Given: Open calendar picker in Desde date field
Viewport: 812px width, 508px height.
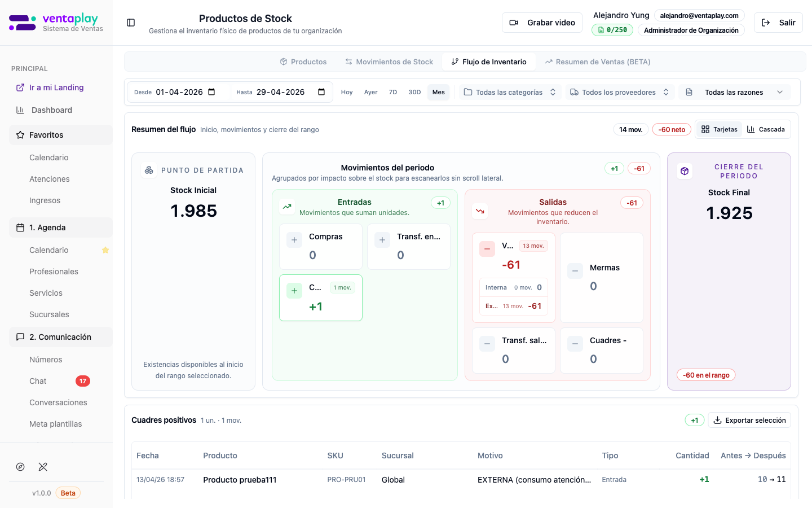Looking at the screenshot, I should coord(211,92).
